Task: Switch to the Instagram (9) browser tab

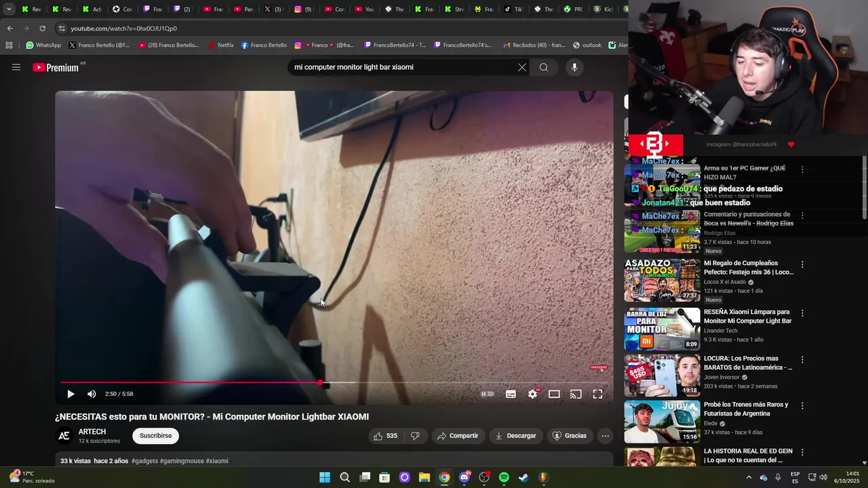Action: coord(303,9)
